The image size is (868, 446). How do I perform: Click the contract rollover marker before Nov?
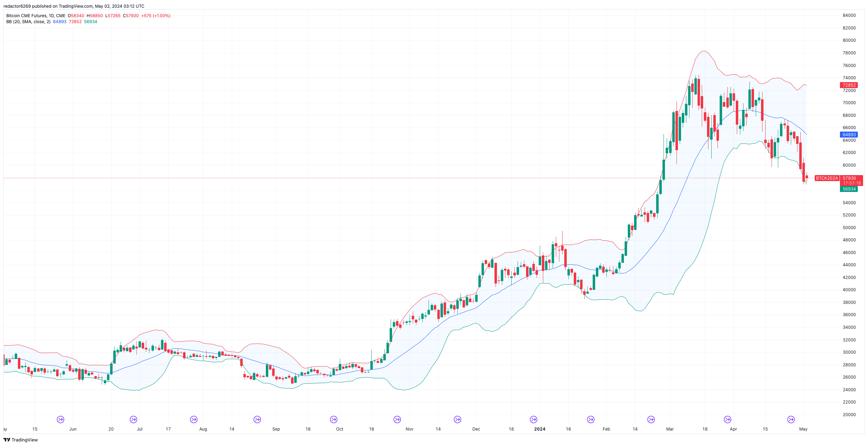coord(397,419)
